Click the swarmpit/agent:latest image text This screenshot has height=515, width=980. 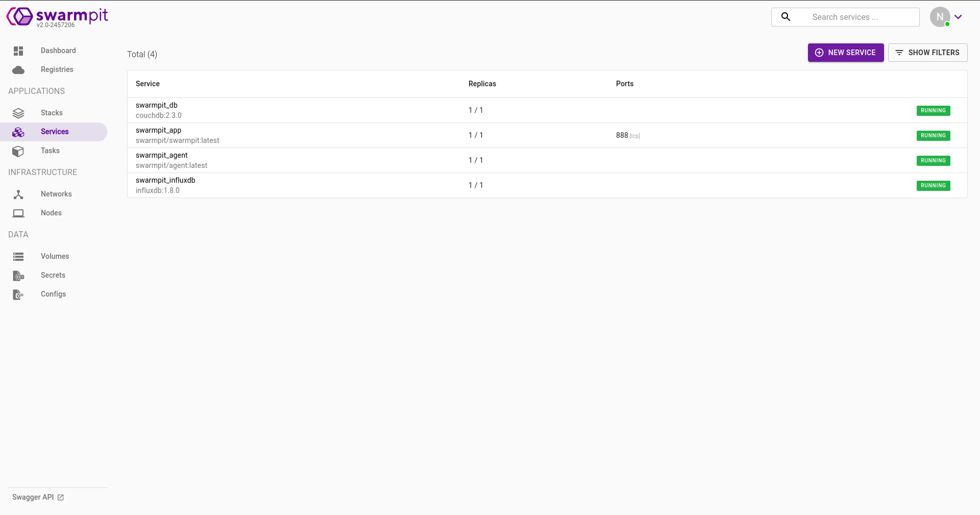point(171,165)
